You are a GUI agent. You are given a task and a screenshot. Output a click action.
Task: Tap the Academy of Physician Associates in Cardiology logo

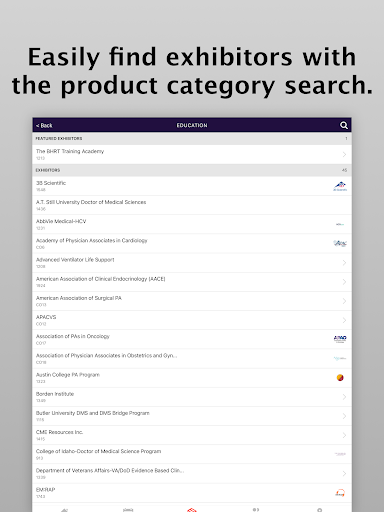tap(340, 243)
